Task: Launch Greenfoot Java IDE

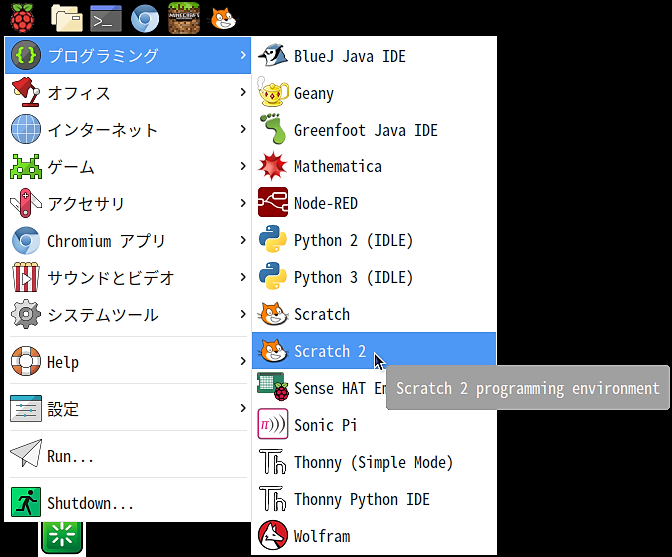Action: click(x=374, y=129)
